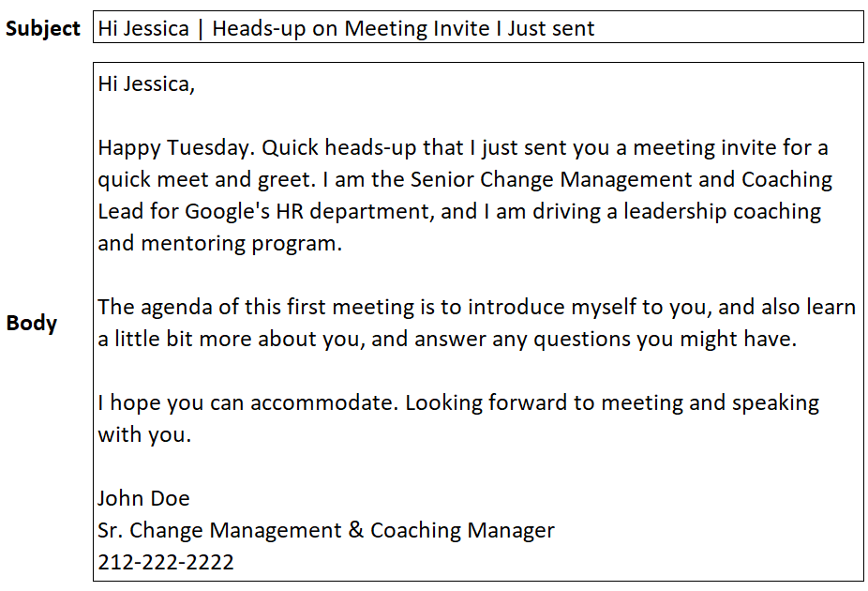Click the 'Sr. Change Management & Coaching Manager' title
This screenshot has width=868, height=591.
tap(326, 531)
